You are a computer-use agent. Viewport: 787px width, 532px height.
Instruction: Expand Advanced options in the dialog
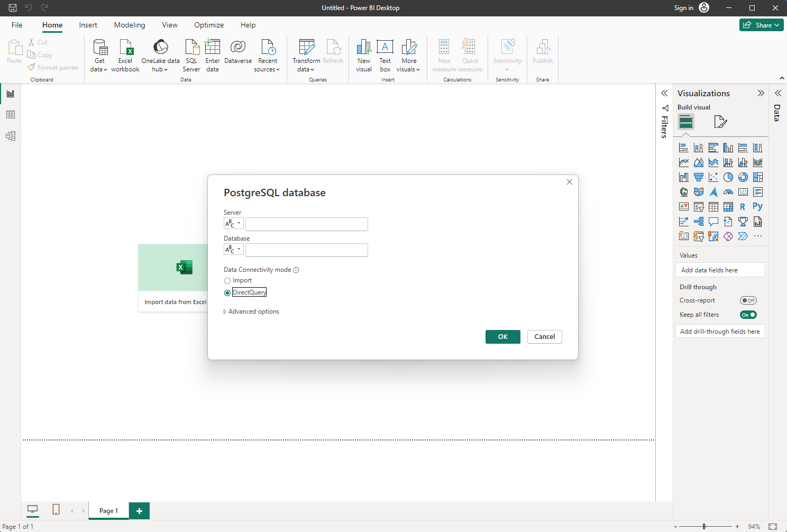click(251, 311)
